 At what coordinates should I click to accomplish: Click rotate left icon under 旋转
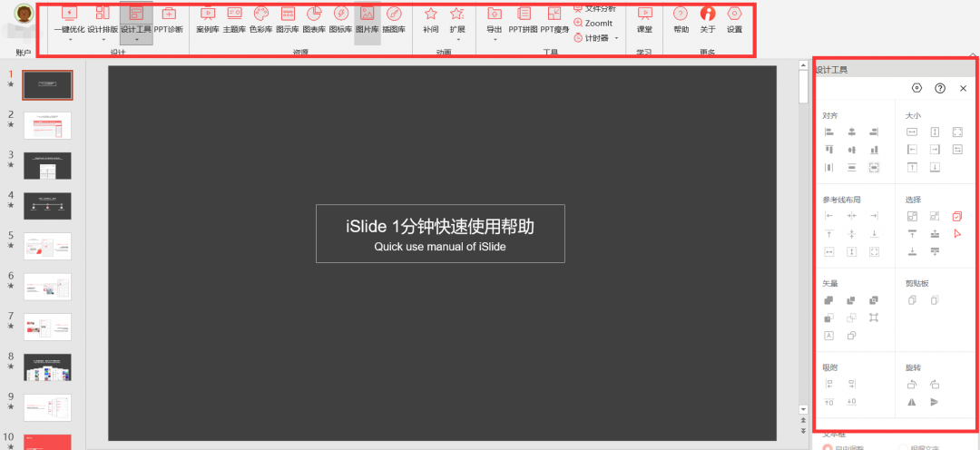pyautogui.click(x=912, y=385)
